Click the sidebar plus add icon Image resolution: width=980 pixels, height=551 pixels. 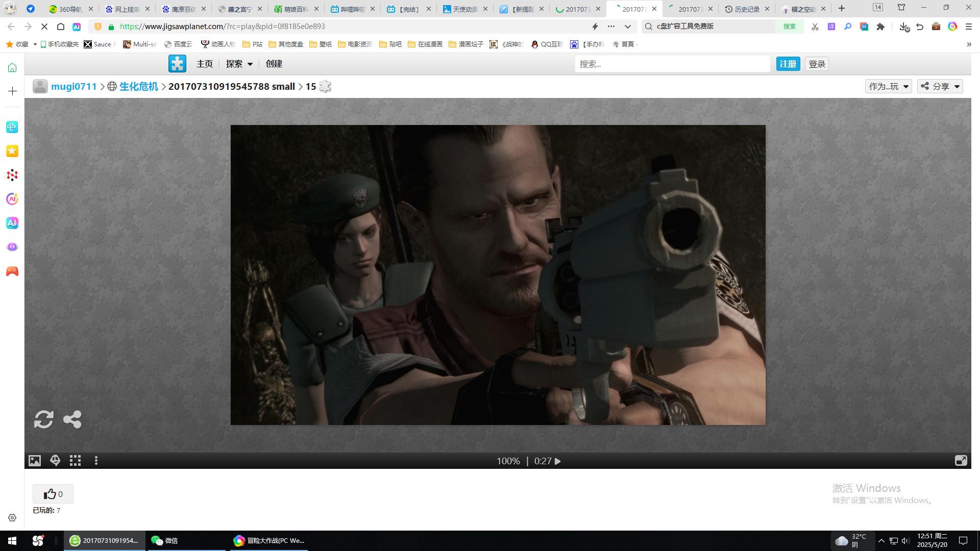coord(12,91)
